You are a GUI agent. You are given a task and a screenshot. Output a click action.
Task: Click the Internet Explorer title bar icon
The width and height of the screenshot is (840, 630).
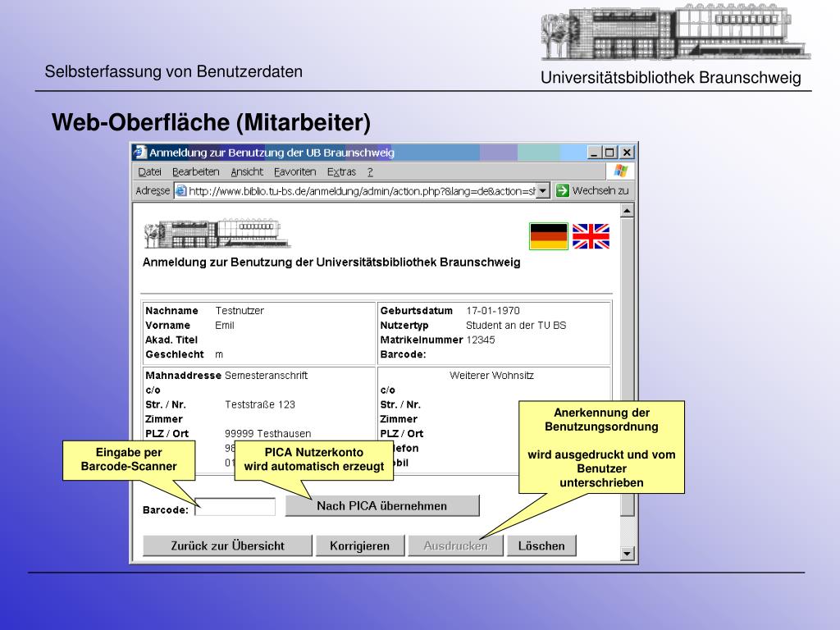(139, 152)
